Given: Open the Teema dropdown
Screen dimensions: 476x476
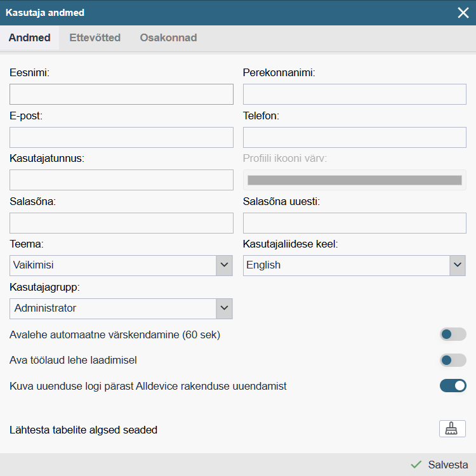Looking at the screenshot, I should click(121, 265).
